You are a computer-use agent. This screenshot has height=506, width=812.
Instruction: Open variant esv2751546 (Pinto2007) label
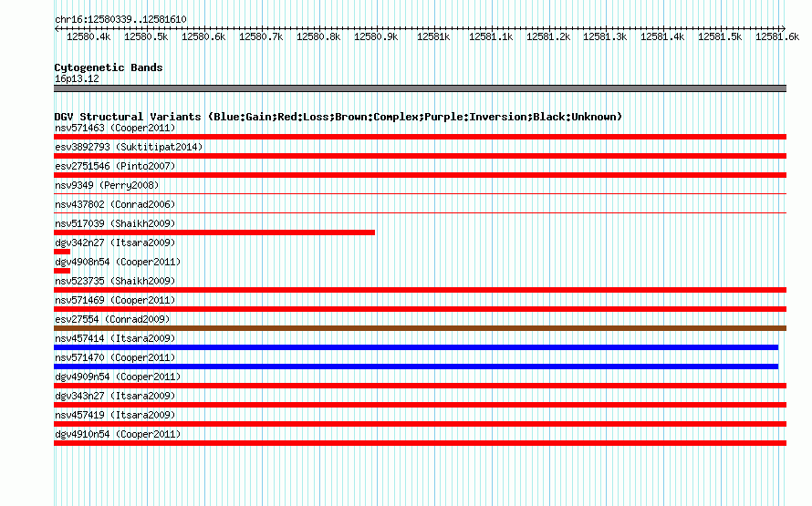tap(115, 166)
